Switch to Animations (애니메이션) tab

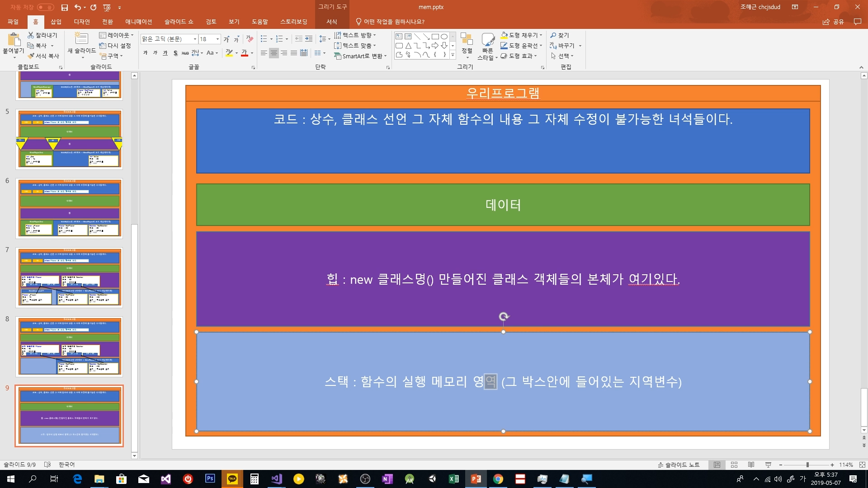(138, 22)
